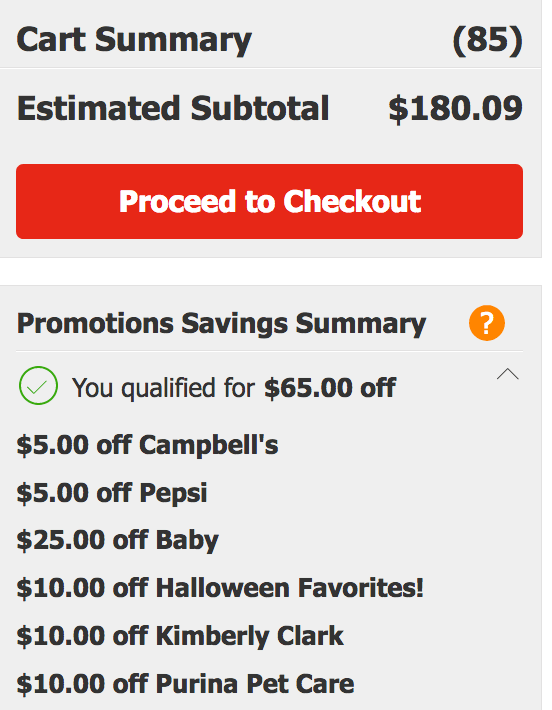552x710 pixels.
Task: Open the $10.00 off Halloween Favorites promotion
Action: [x=220, y=588]
